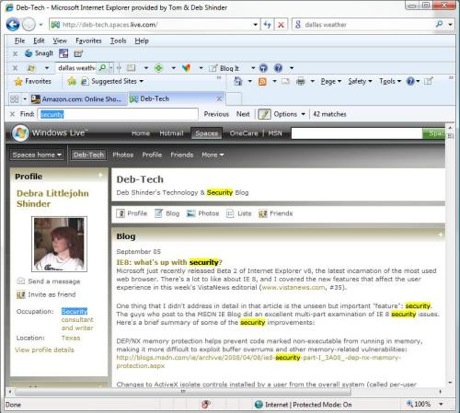Click the Find text input field
The width and height of the screenshot is (460, 413).
pyautogui.click(x=118, y=114)
